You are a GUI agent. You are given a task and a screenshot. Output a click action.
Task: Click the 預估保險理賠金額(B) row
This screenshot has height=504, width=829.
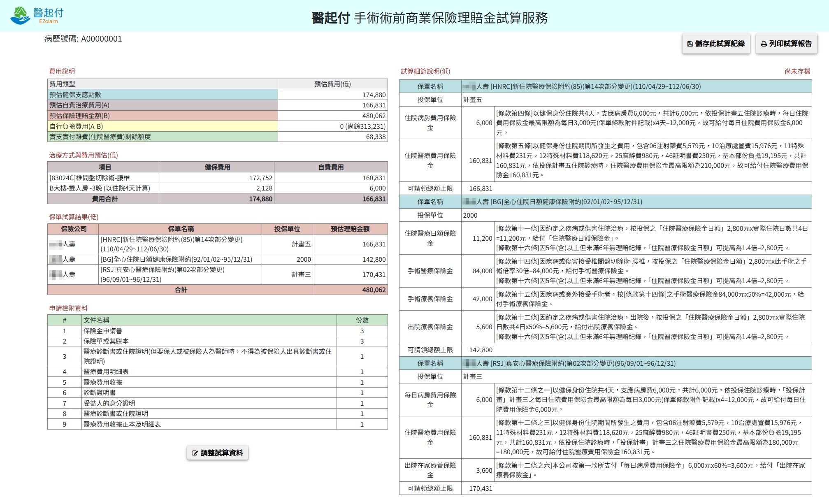217,116
